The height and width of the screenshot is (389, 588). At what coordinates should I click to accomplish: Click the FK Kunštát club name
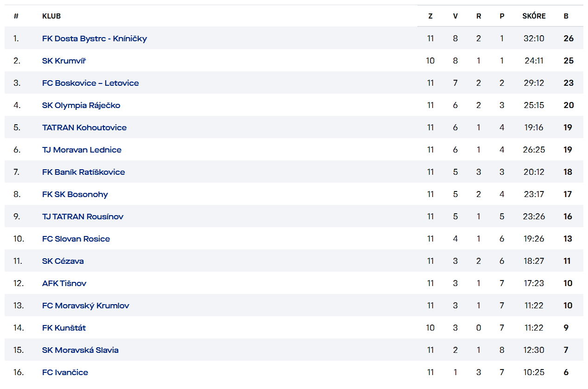[64, 328]
